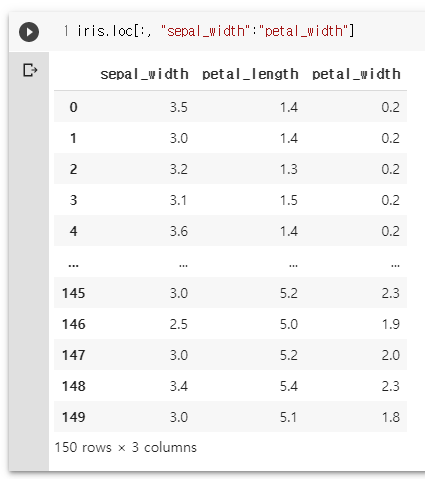Select the petal_width column header
This screenshot has height=479, width=425.
356,74
